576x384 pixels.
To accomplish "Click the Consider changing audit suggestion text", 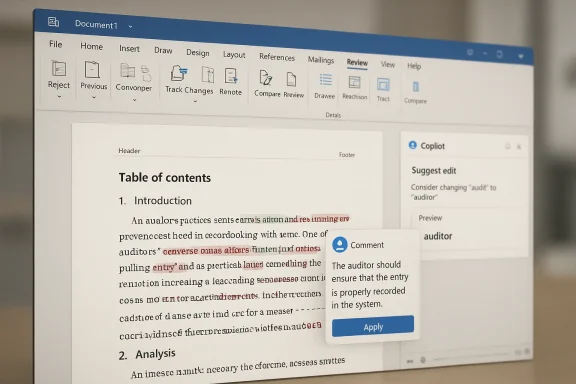I will click(453, 192).
